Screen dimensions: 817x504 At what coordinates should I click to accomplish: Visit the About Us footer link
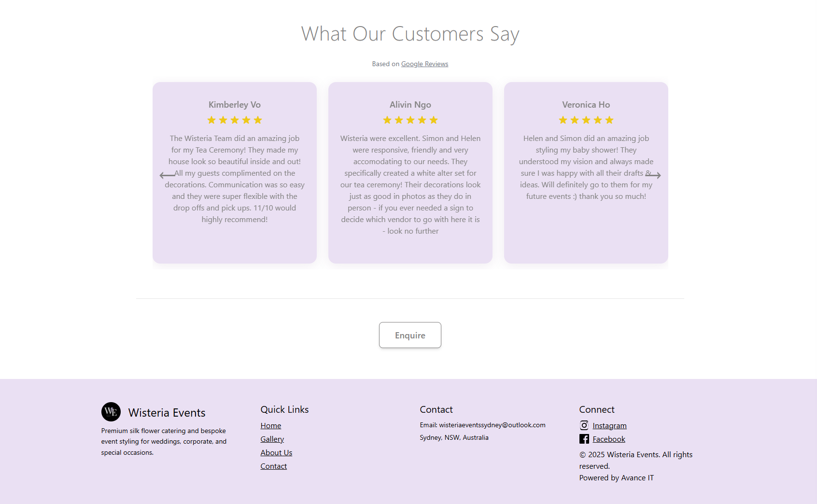click(x=277, y=453)
